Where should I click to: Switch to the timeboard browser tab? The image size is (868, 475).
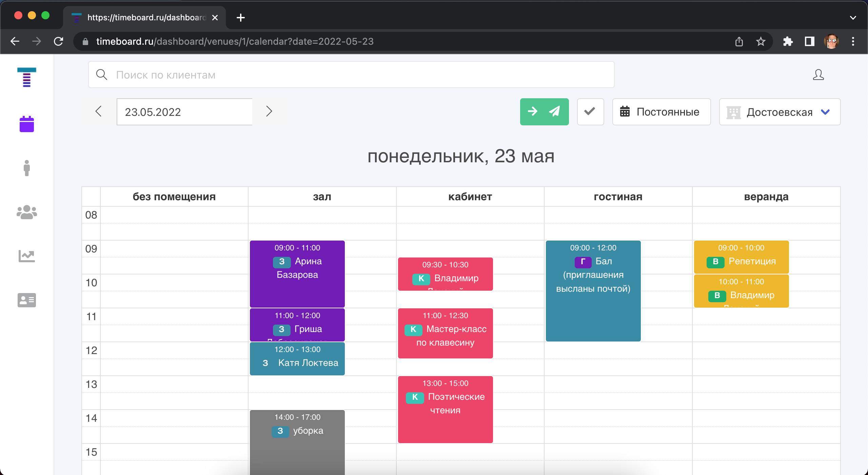pos(144,18)
